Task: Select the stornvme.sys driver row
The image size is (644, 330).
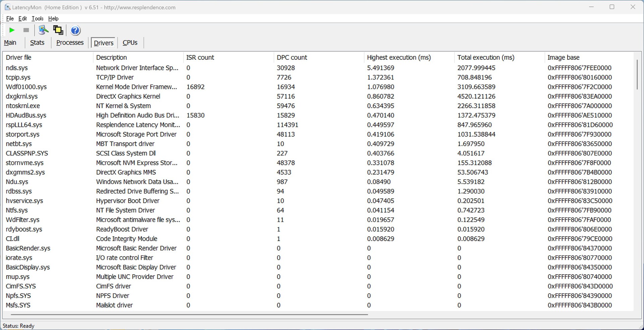Action: pos(318,163)
